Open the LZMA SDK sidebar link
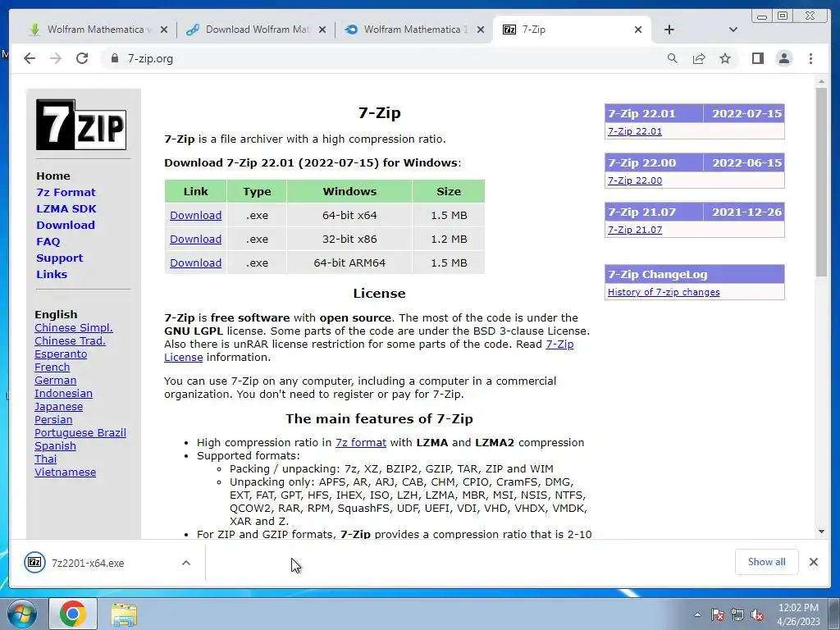840x630 pixels. 66,209
